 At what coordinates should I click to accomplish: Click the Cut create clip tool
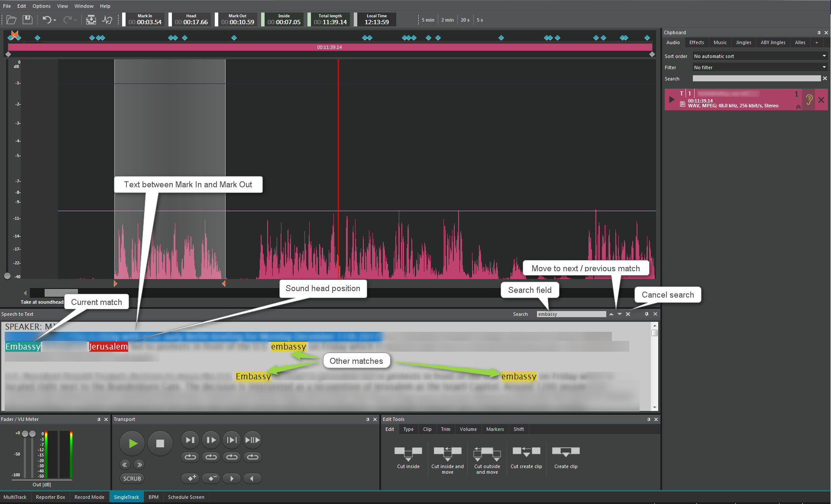click(526, 453)
